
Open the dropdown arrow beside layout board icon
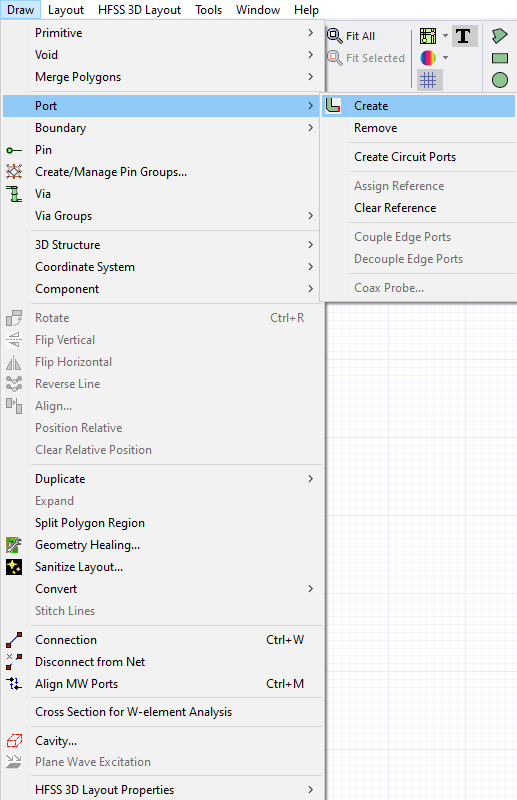click(446, 36)
